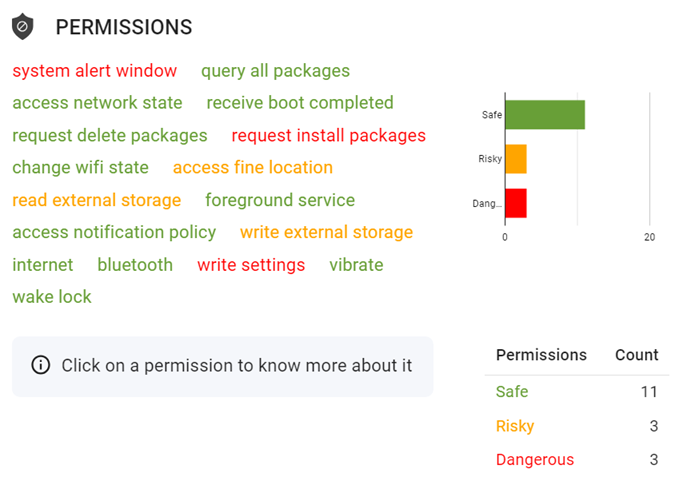Viewport: 675px width, 477px height.
Task: Select the Risky row in count table
Action: pyautogui.click(x=577, y=426)
